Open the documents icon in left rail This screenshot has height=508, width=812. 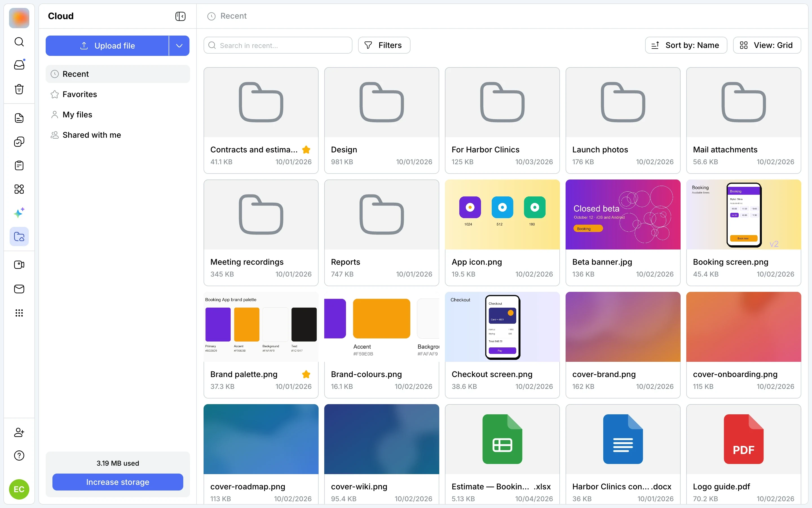pyautogui.click(x=19, y=118)
